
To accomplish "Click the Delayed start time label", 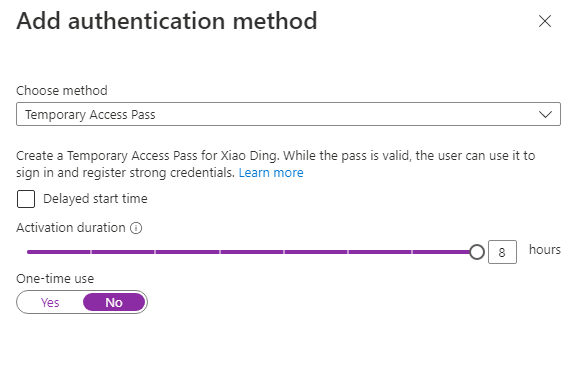I will (95, 199).
